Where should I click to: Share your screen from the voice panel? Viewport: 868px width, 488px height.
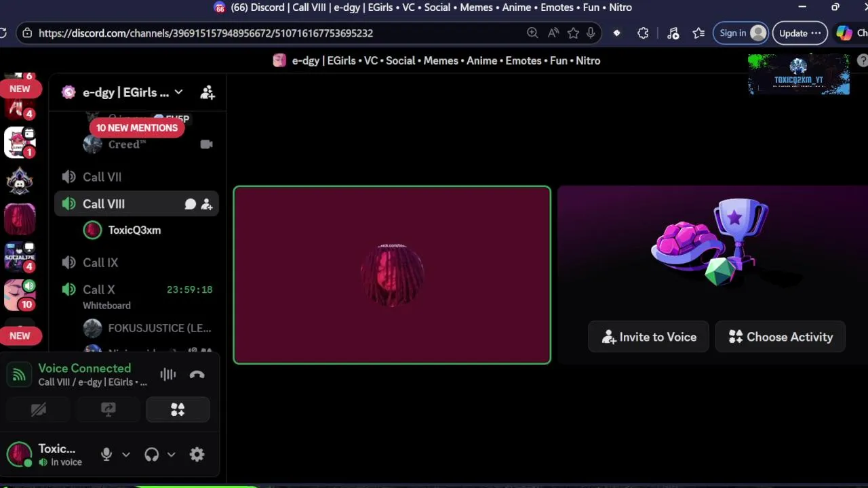[x=108, y=409]
